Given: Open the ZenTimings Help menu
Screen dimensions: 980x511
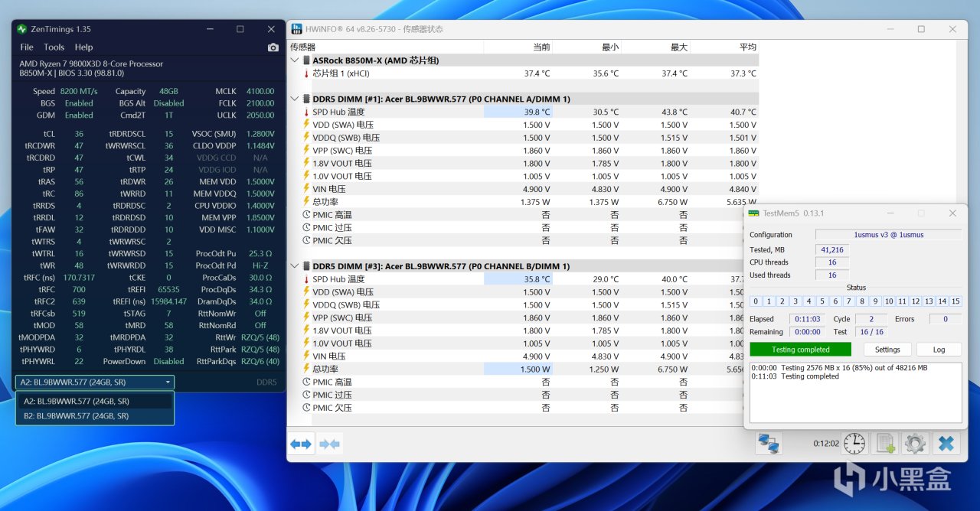Looking at the screenshot, I should click(83, 47).
